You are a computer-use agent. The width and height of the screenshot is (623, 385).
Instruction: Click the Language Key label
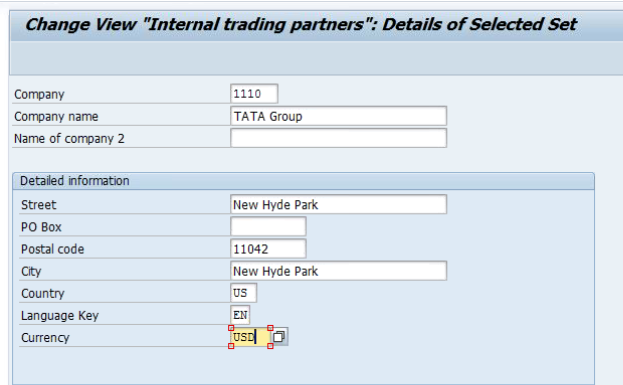[x=60, y=315]
